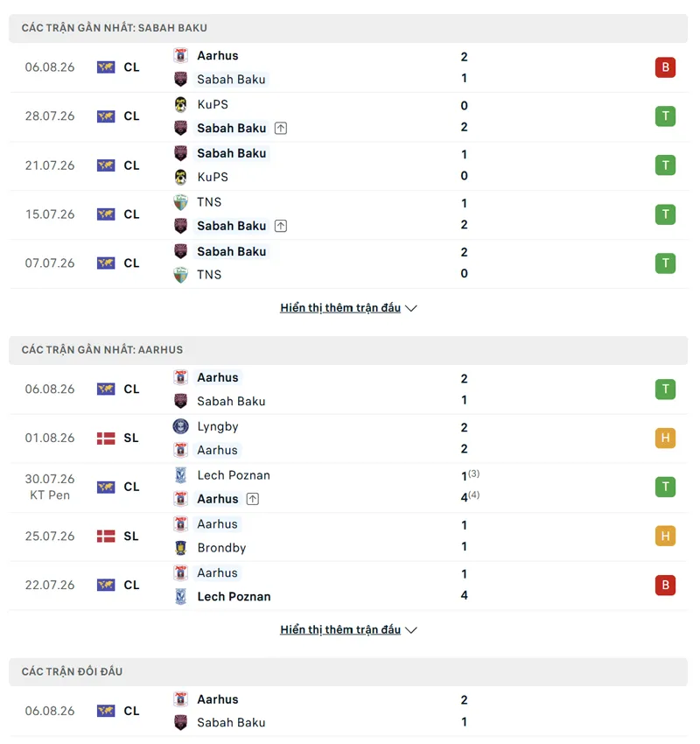Click the CL competition label on the 30.07.26 penalty match
The width and height of the screenshot is (700, 744).
(x=131, y=487)
